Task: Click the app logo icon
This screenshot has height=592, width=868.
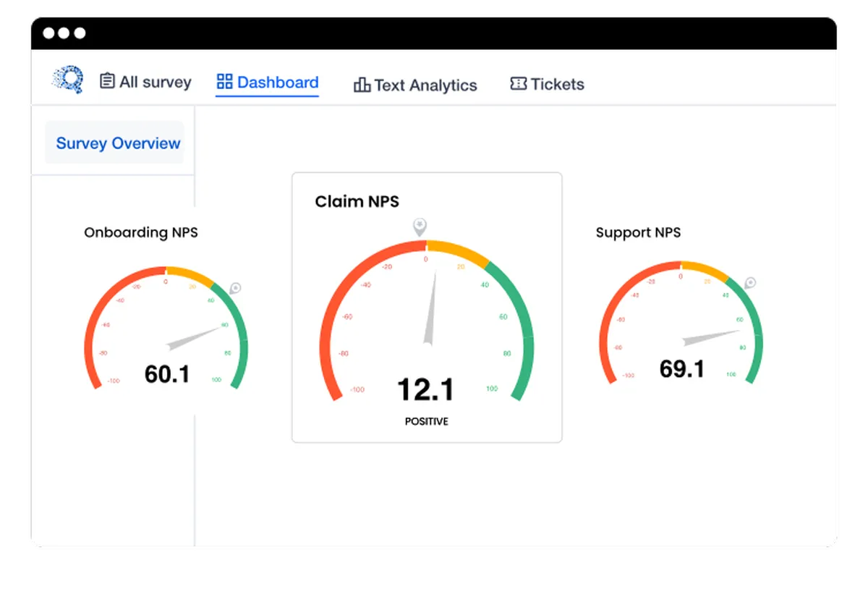Action: coord(68,80)
